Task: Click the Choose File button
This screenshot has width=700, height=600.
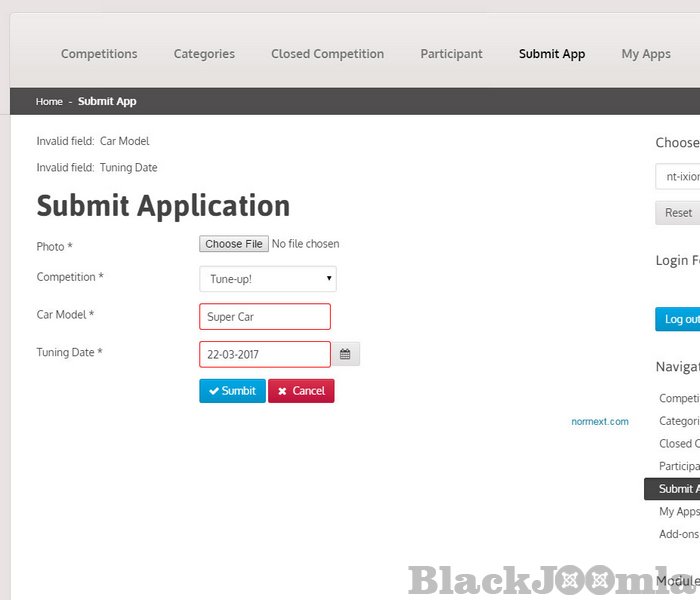Action: 233,244
